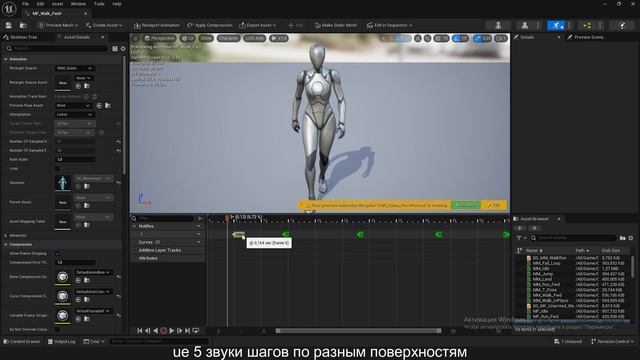Click the folder icon beside Asset Browser search
This screenshot has height=360, width=640.
coord(622,238)
